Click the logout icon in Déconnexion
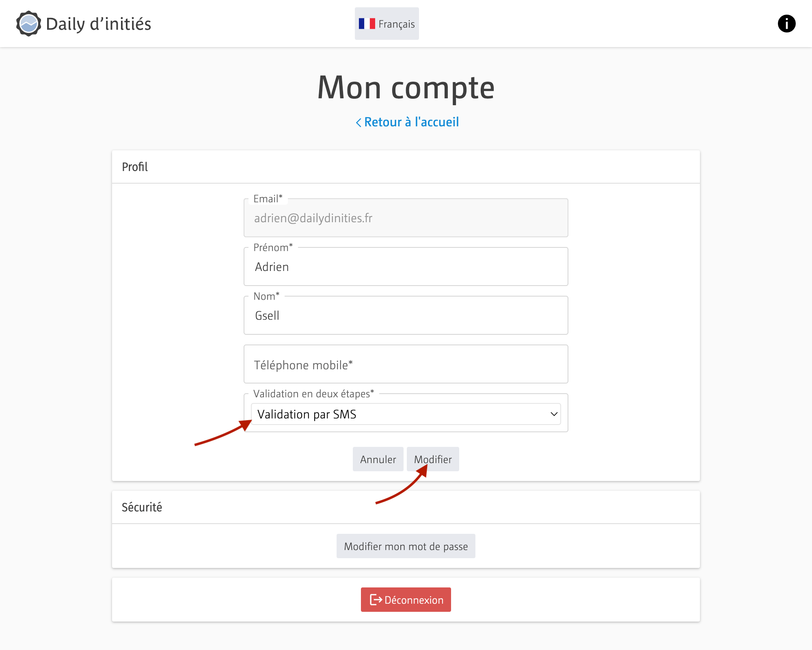This screenshot has height=650, width=812. pyautogui.click(x=376, y=600)
